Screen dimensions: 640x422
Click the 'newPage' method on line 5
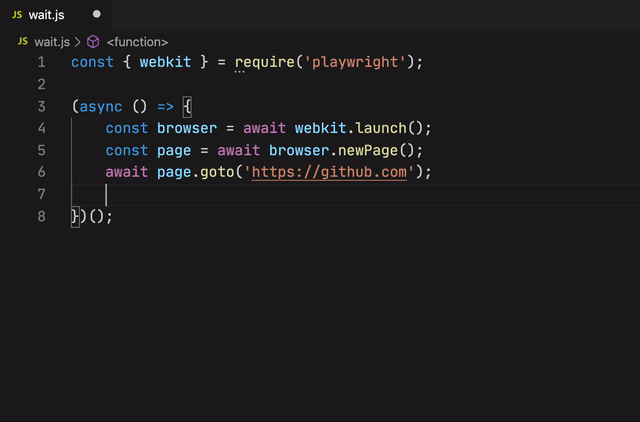tap(368, 151)
